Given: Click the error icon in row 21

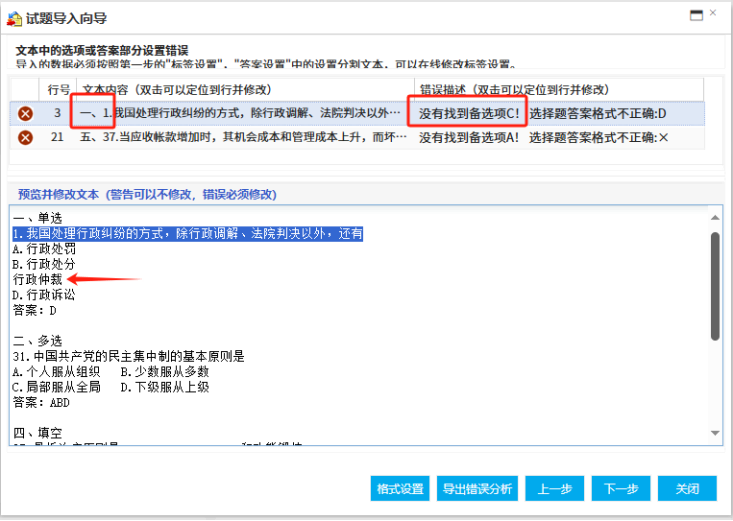Looking at the screenshot, I should [x=25, y=137].
